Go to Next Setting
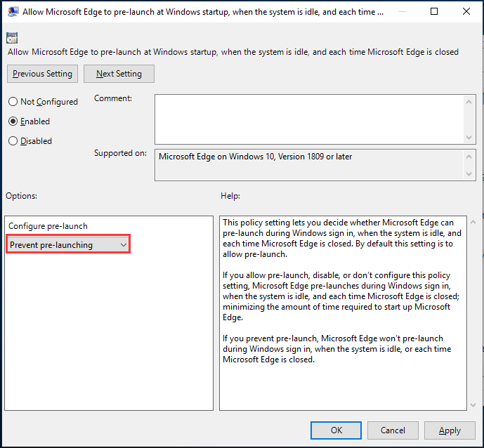The image size is (484, 448). [119, 74]
